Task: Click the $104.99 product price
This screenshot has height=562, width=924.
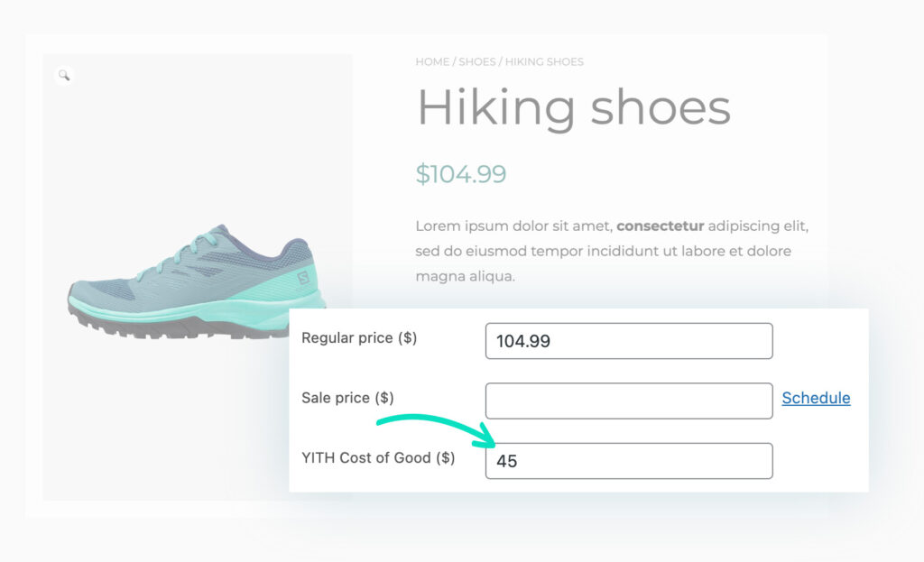Action: coord(461,174)
